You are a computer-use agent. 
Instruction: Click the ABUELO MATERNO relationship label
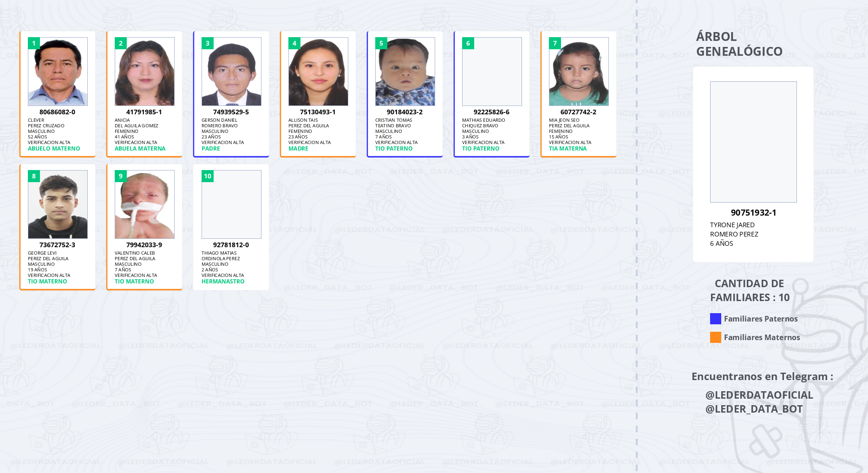tap(54, 149)
